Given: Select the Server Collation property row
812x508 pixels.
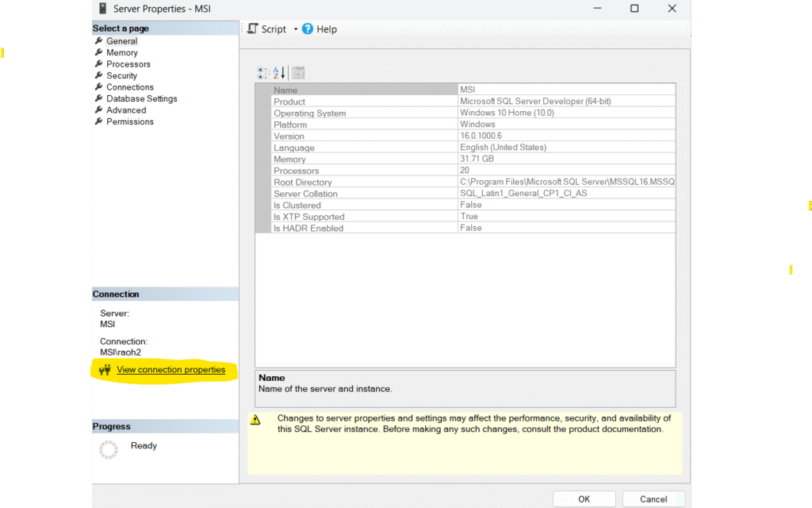Looking at the screenshot, I should tap(305, 194).
